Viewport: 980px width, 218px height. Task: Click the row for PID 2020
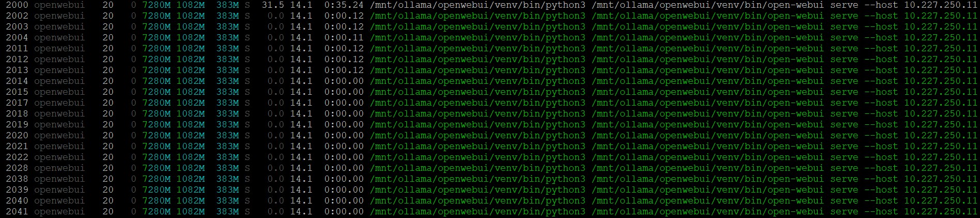17,135
